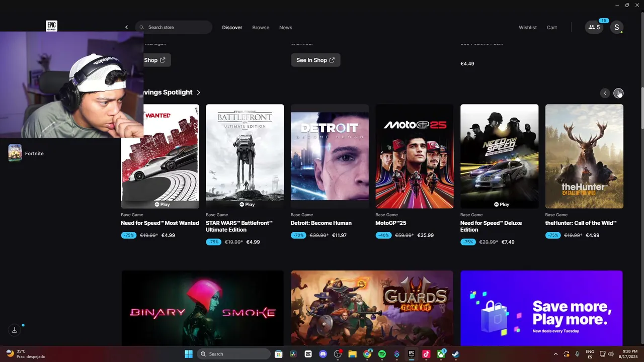644x362 pixels.
Task: Open the News tab
Action: (x=286, y=27)
